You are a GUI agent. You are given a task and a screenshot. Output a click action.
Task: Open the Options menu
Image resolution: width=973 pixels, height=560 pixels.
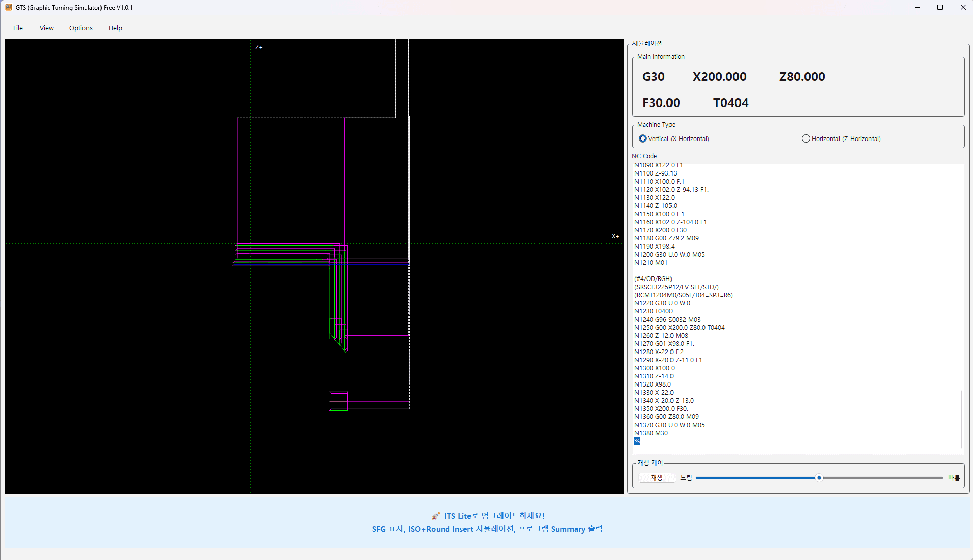pos(80,28)
